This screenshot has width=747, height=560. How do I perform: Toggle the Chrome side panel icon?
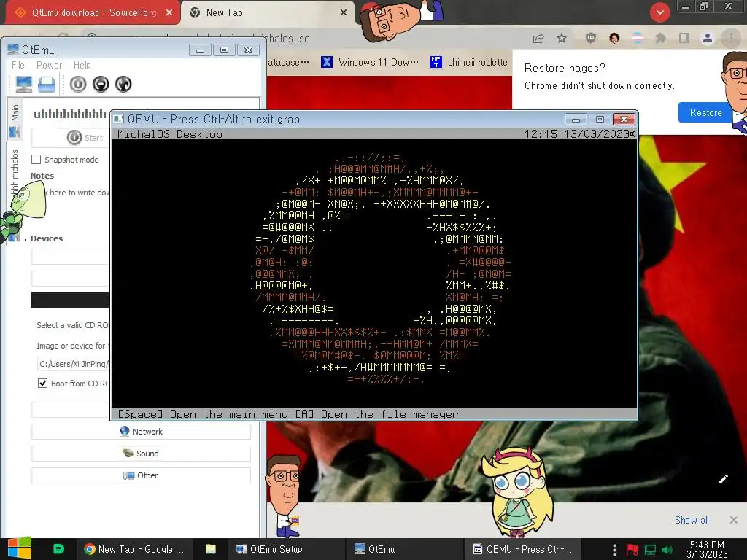click(684, 38)
